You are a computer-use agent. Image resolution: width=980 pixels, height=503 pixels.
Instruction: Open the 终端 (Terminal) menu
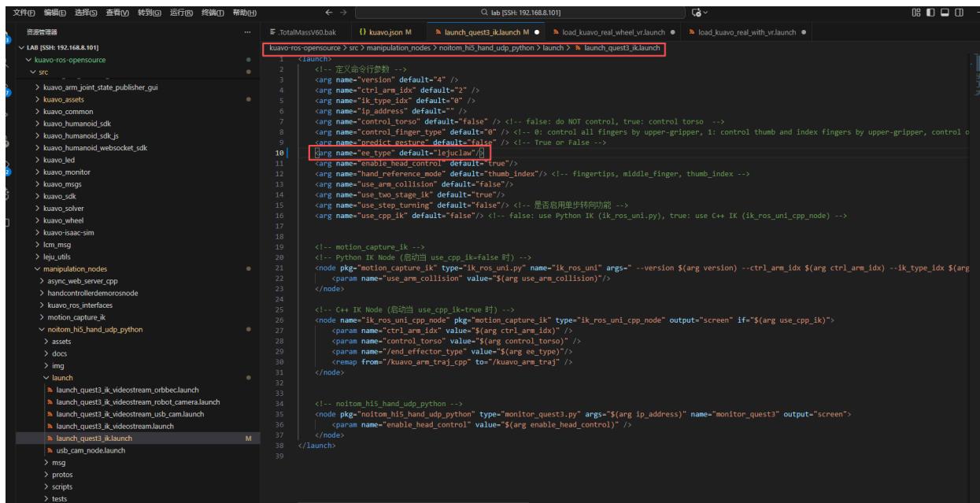(211, 12)
